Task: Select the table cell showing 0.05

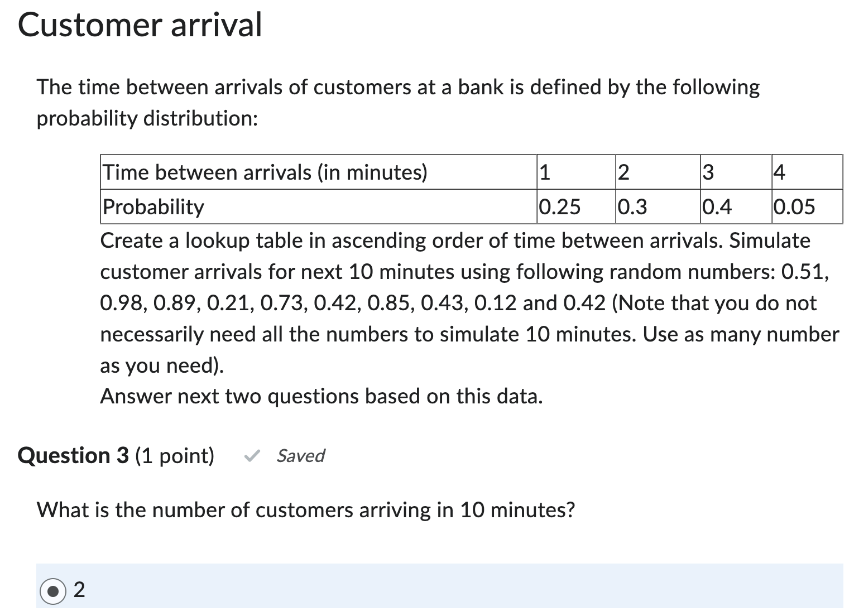Action: point(794,207)
